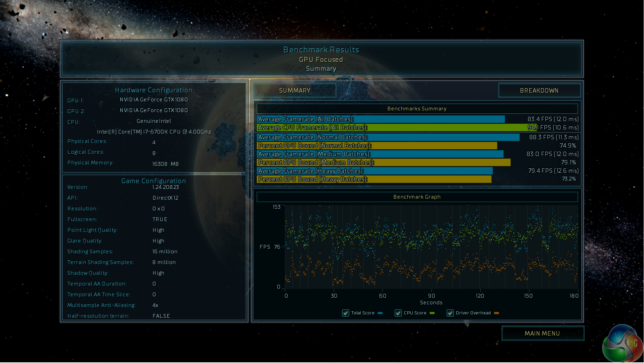
Task: Click the Percent GPU Bound Medium Batches bar
Action: click(384, 163)
